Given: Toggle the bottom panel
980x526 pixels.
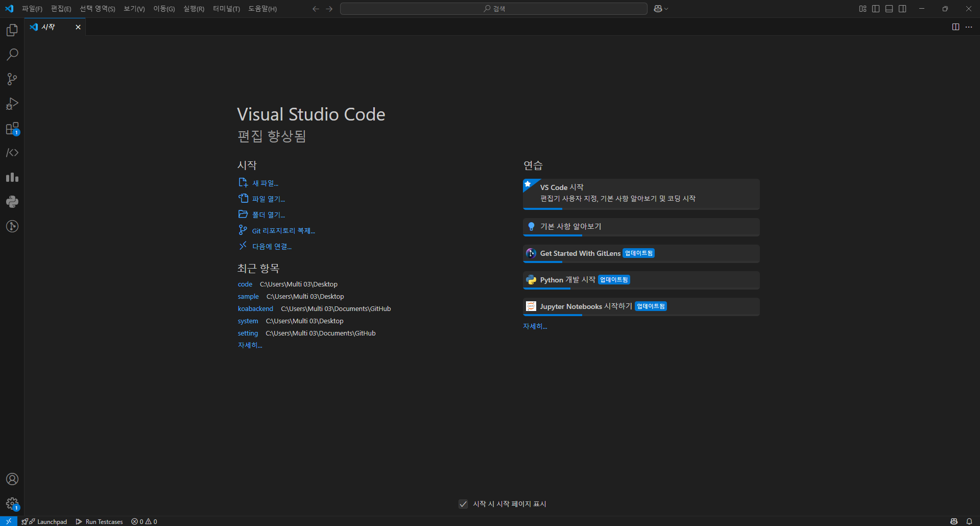Looking at the screenshot, I should coord(889,9).
